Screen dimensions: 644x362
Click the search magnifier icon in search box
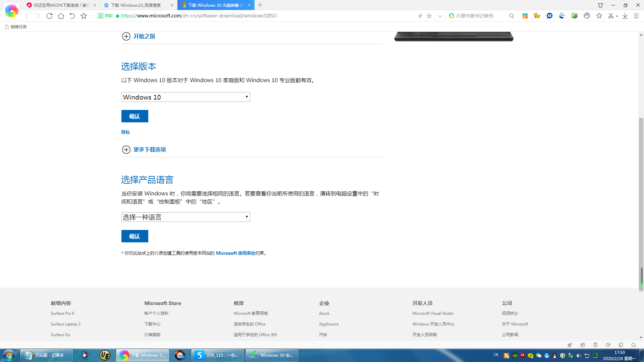[x=512, y=16]
